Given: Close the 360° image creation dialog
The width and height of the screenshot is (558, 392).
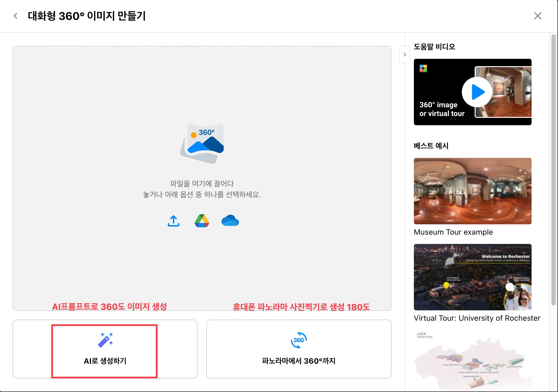Looking at the screenshot, I should click(538, 16).
